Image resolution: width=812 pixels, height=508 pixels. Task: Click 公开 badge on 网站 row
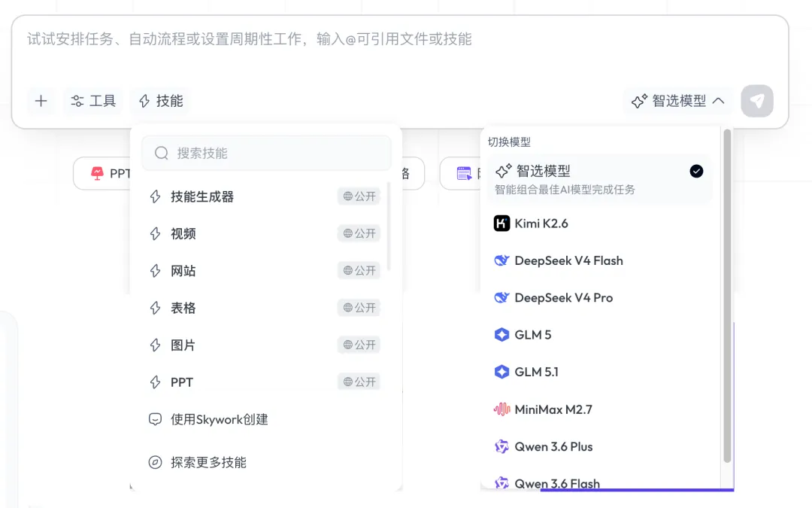(x=359, y=271)
